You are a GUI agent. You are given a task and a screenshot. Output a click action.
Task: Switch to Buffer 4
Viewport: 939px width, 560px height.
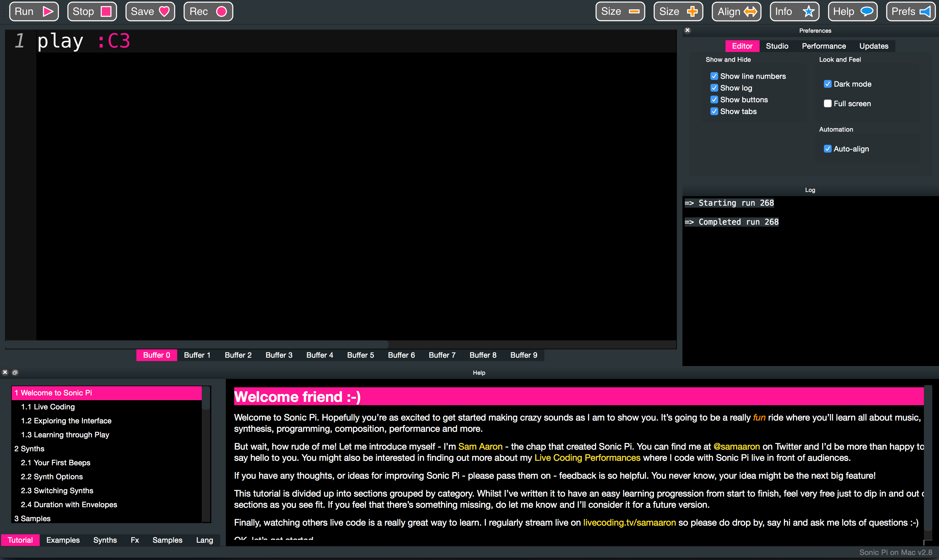click(320, 355)
